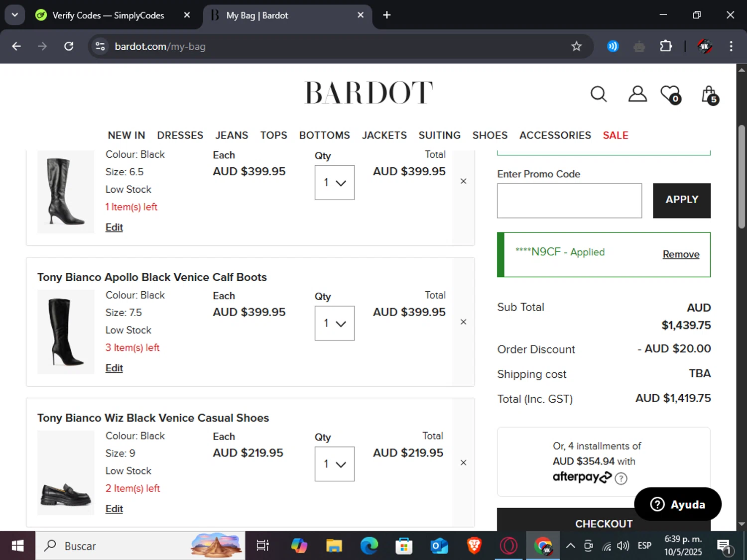
Task: Open the Apollo Calf Boots thumbnail
Action: tap(66, 332)
